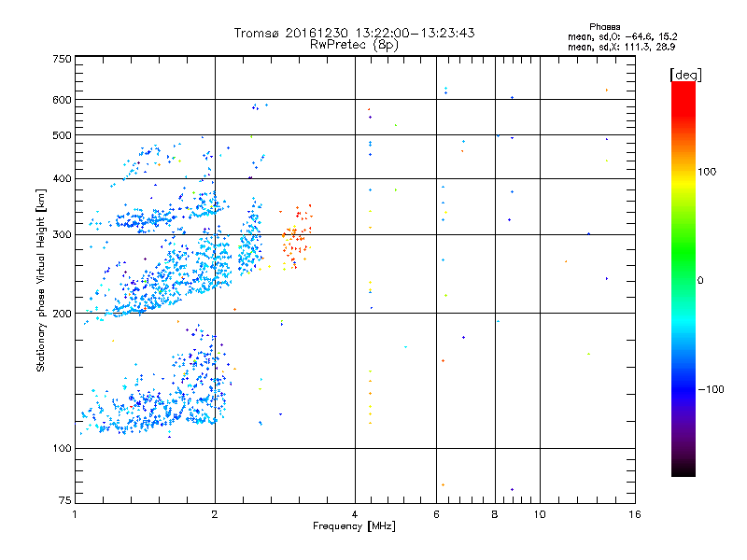Click the 'Stationary phase Virtual Height [km]' axis title
Image resolution: width=747 pixels, height=560 pixels.
(x=41, y=281)
